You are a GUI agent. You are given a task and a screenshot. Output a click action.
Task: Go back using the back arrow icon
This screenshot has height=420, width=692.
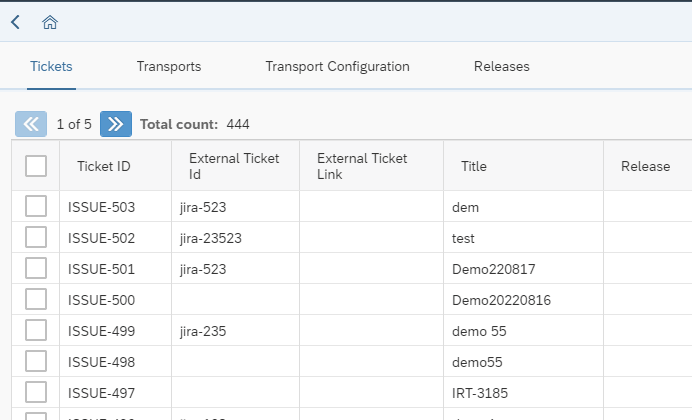15,22
